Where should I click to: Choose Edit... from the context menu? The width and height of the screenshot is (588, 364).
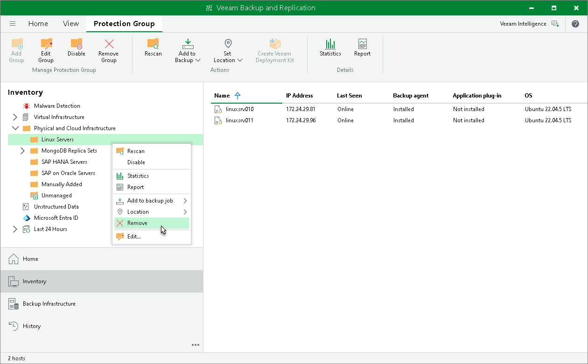tap(152, 237)
